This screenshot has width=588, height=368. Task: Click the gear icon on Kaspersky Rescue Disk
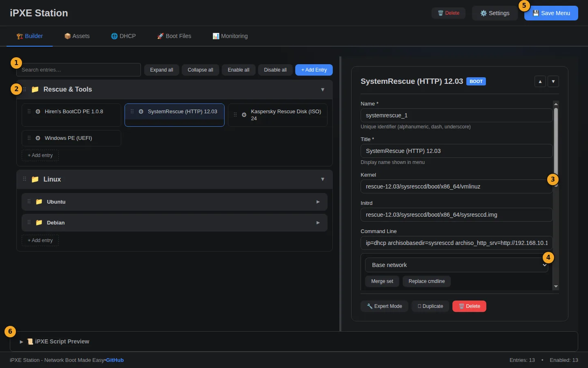(244, 115)
